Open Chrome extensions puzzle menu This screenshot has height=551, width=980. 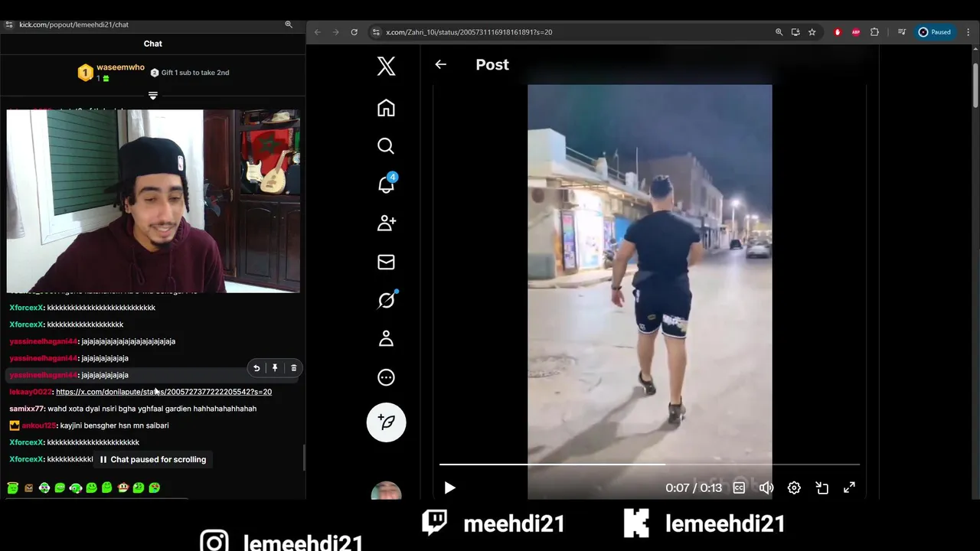tap(874, 32)
